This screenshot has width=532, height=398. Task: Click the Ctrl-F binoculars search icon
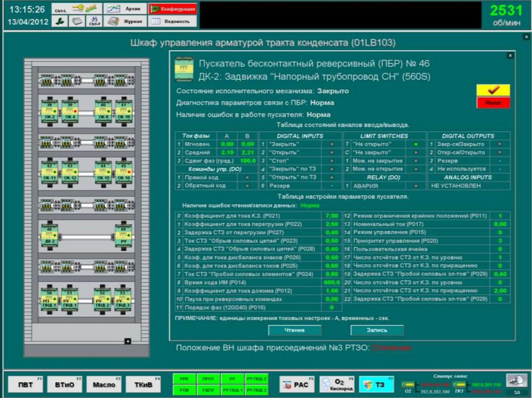95,22
